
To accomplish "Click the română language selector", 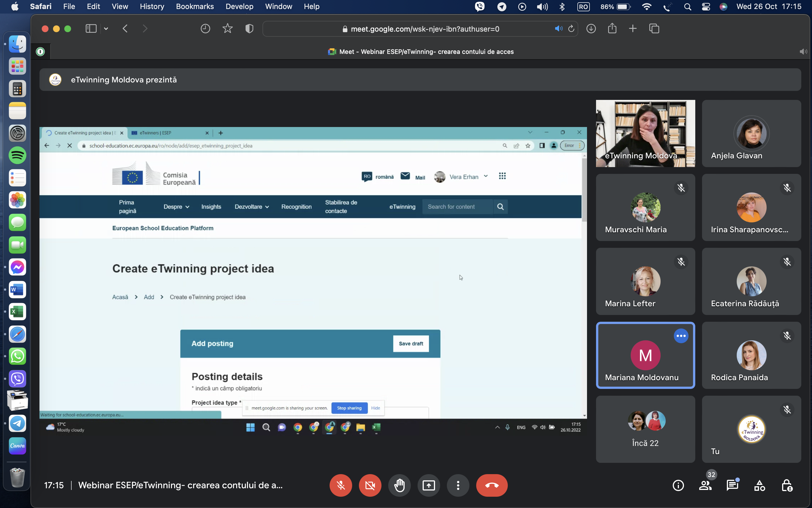I will coord(378,177).
